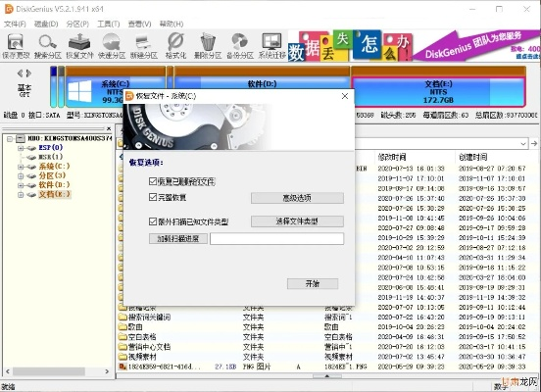Select the 快速分区 quick partition tool

tap(112, 46)
